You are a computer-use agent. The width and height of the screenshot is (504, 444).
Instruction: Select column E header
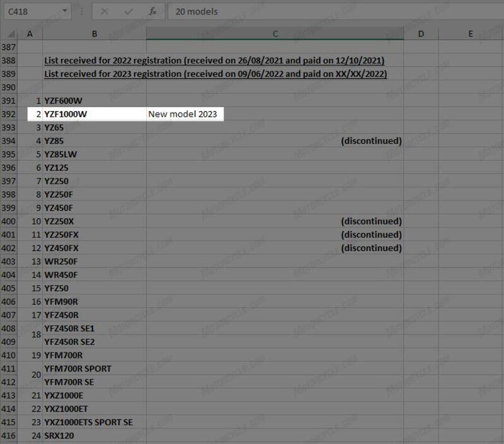(470, 34)
